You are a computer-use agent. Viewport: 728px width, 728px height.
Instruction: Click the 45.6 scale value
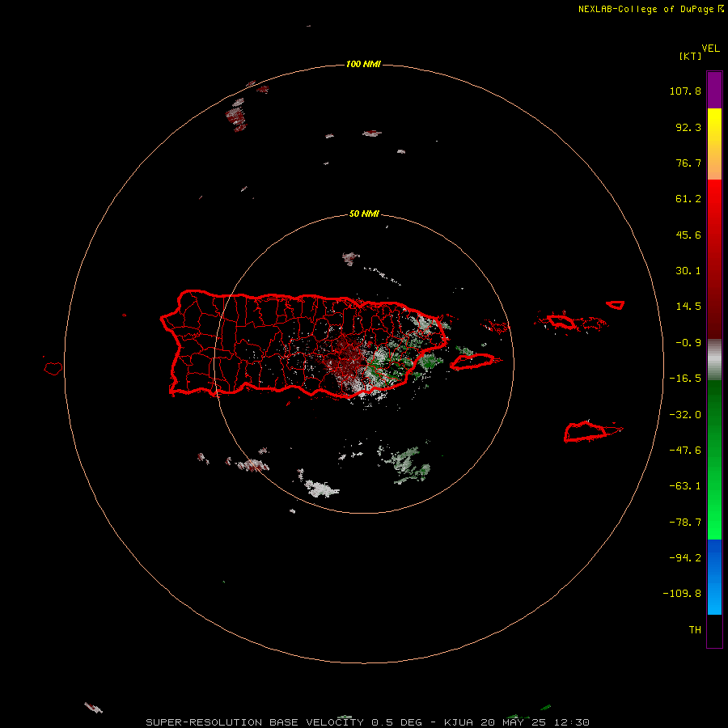click(688, 235)
